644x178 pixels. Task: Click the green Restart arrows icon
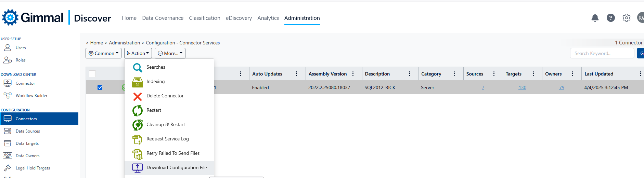pyautogui.click(x=138, y=111)
